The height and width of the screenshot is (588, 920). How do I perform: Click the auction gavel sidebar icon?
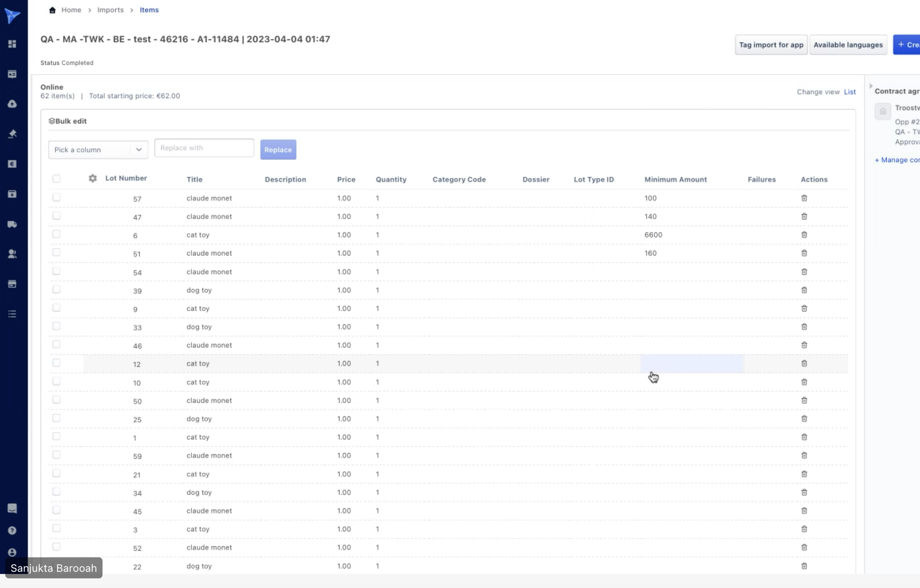pyautogui.click(x=12, y=134)
